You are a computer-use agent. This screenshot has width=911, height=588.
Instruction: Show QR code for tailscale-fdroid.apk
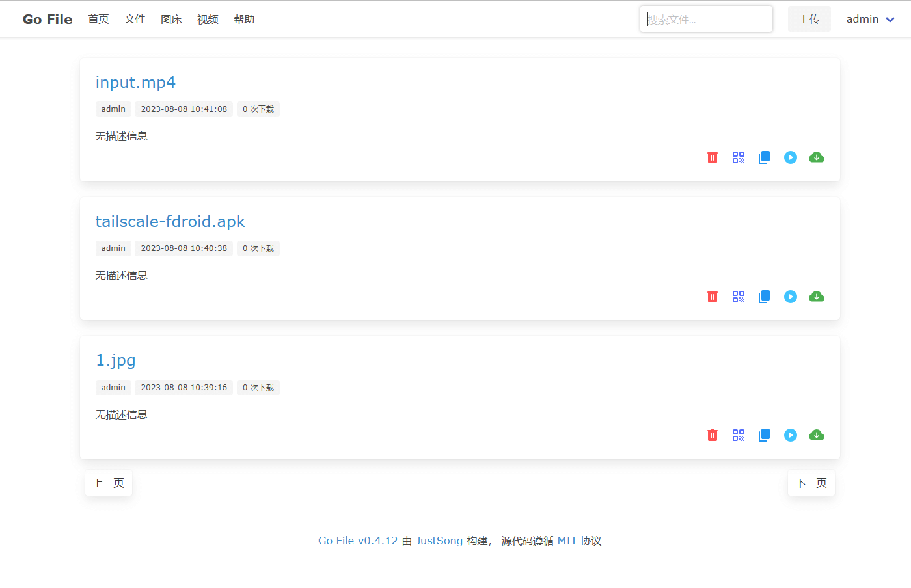pyautogui.click(x=738, y=296)
